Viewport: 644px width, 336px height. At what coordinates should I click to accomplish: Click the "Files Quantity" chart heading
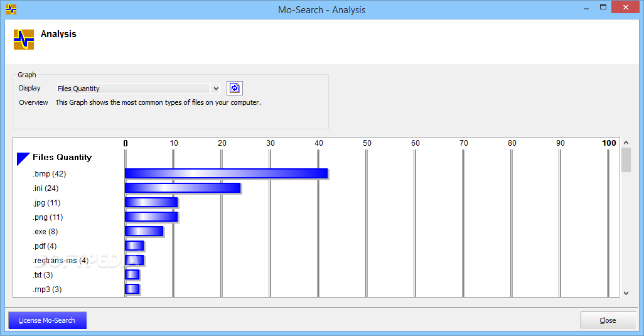click(62, 157)
